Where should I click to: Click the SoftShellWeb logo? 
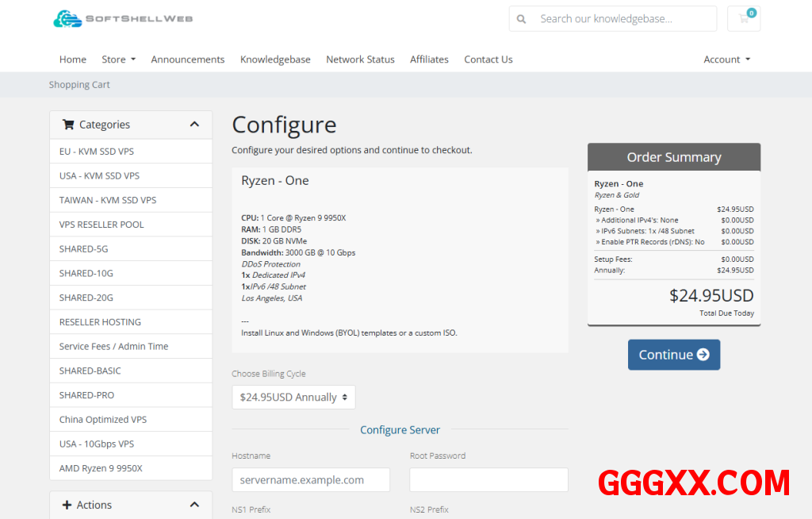point(123,18)
